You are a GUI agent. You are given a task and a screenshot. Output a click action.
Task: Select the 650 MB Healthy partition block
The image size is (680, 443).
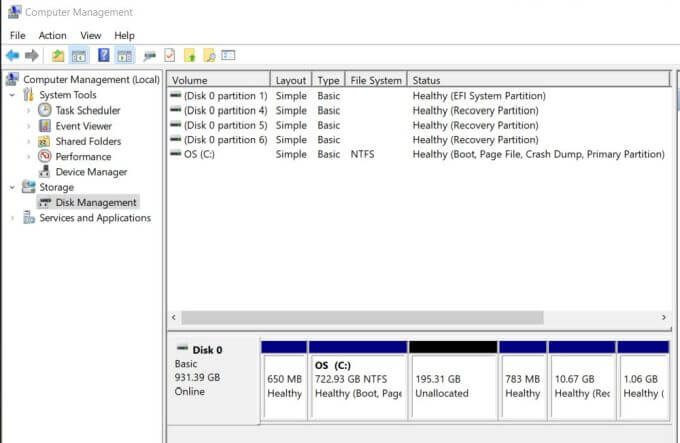(284, 381)
